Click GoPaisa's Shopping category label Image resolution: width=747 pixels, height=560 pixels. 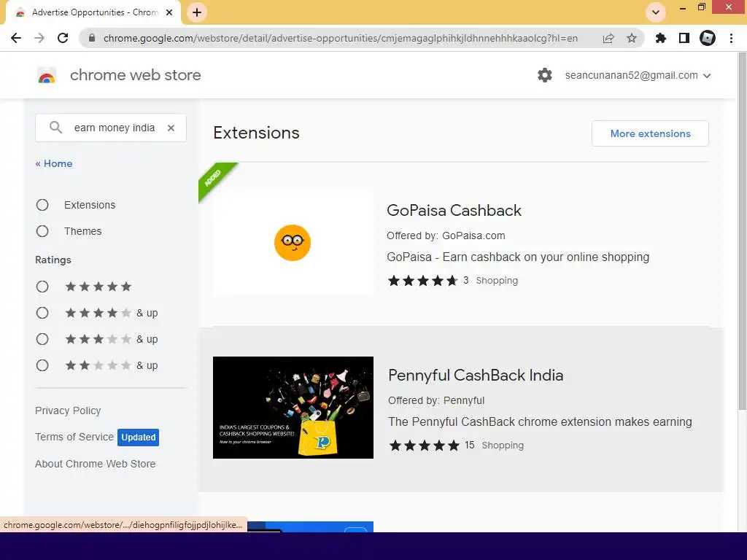coord(497,281)
